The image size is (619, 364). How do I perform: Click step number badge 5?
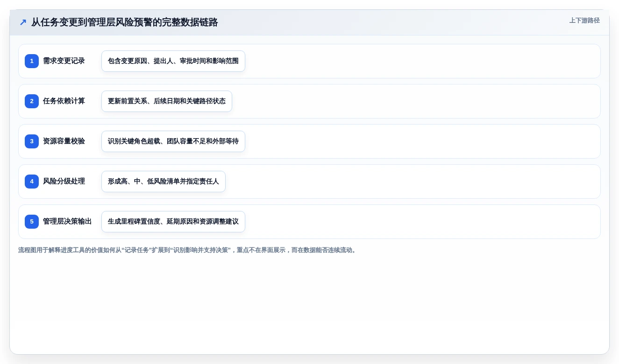pos(32,222)
